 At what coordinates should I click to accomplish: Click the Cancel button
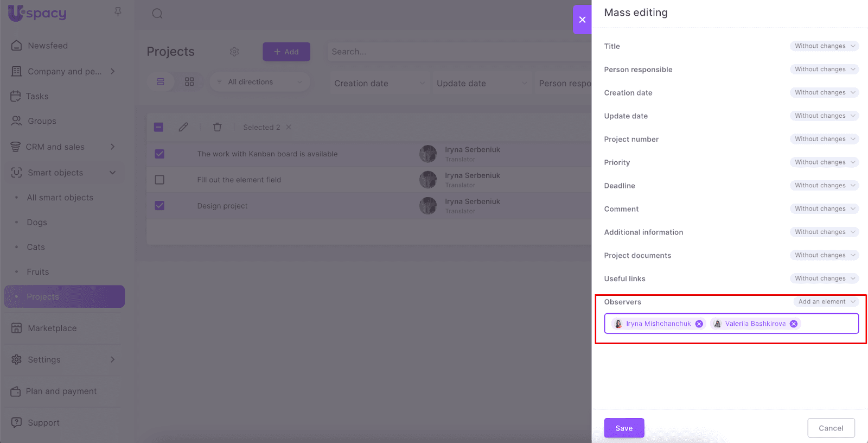[831, 428]
